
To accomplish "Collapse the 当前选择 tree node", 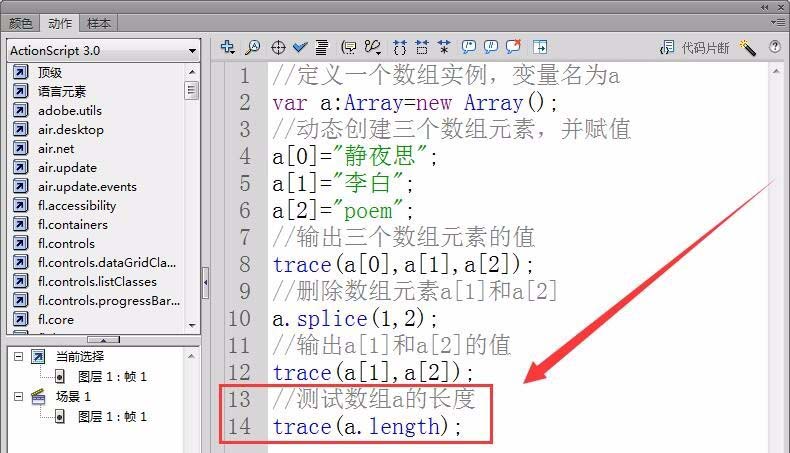I will pyautogui.click(x=19, y=357).
